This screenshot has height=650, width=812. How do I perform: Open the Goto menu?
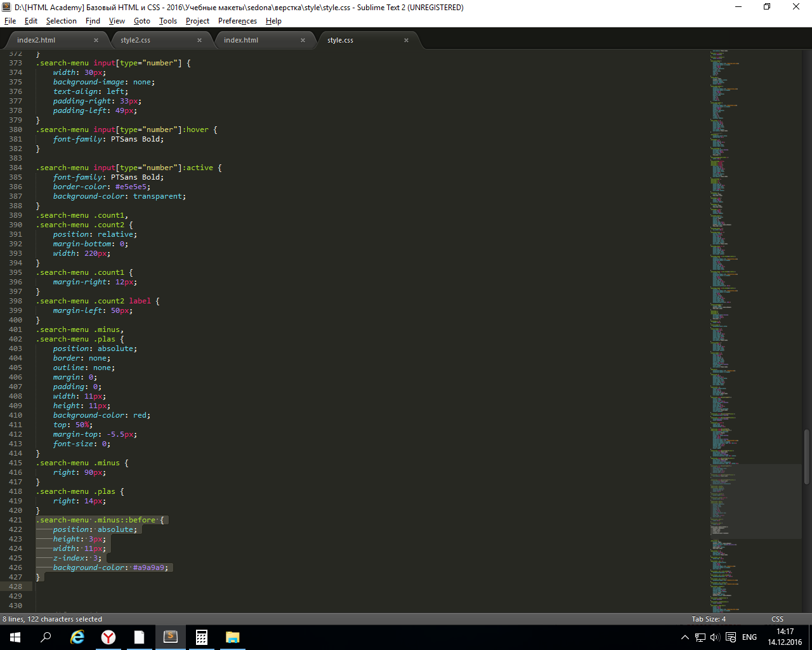tap(141, 21)
